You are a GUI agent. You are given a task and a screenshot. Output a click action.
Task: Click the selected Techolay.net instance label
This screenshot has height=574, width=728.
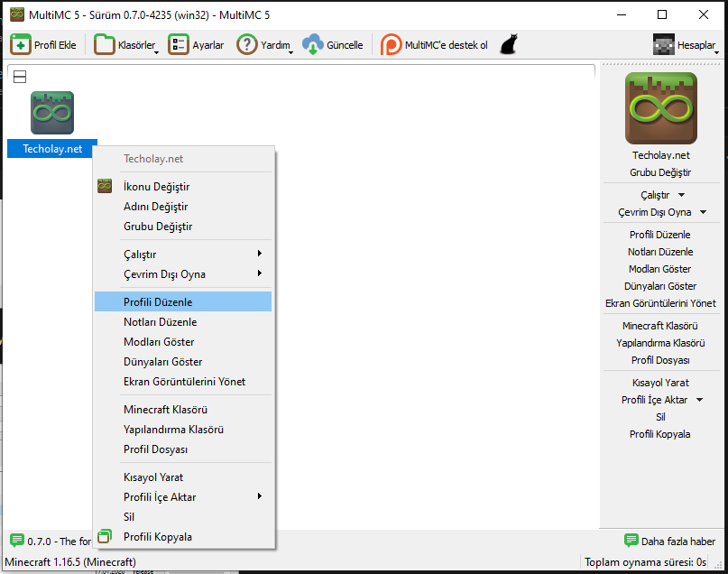[x=52, y=149]
